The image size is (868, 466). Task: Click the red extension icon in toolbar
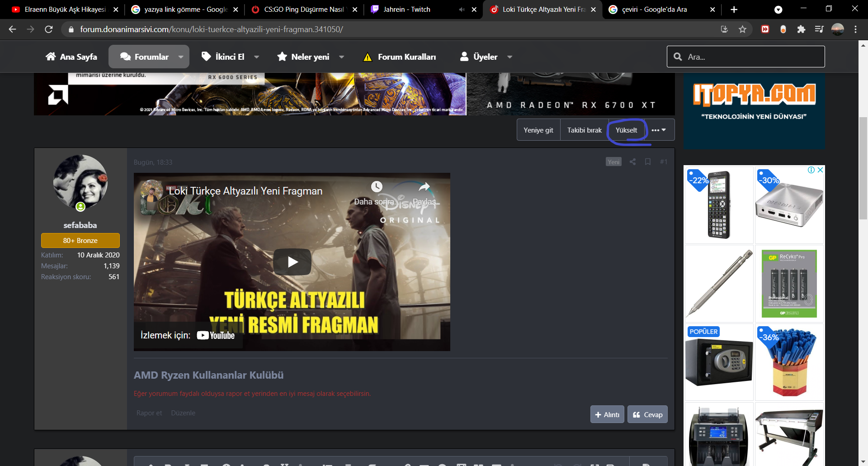click(765, 29)
